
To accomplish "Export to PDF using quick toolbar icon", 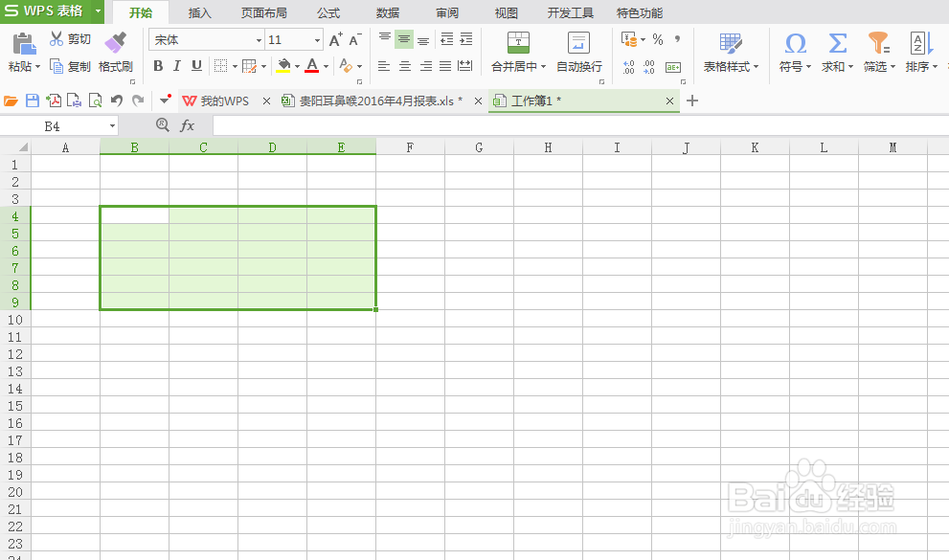I will (54, 101).
